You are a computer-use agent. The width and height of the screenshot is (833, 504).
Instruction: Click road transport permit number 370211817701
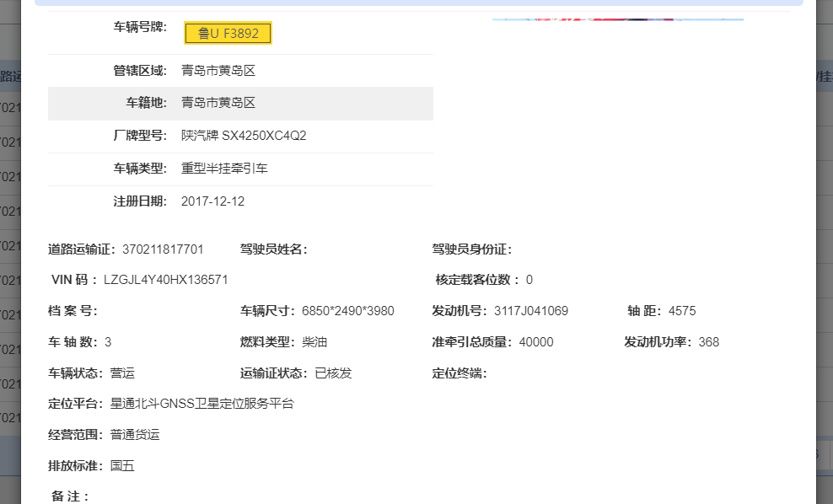pos(163,249)
